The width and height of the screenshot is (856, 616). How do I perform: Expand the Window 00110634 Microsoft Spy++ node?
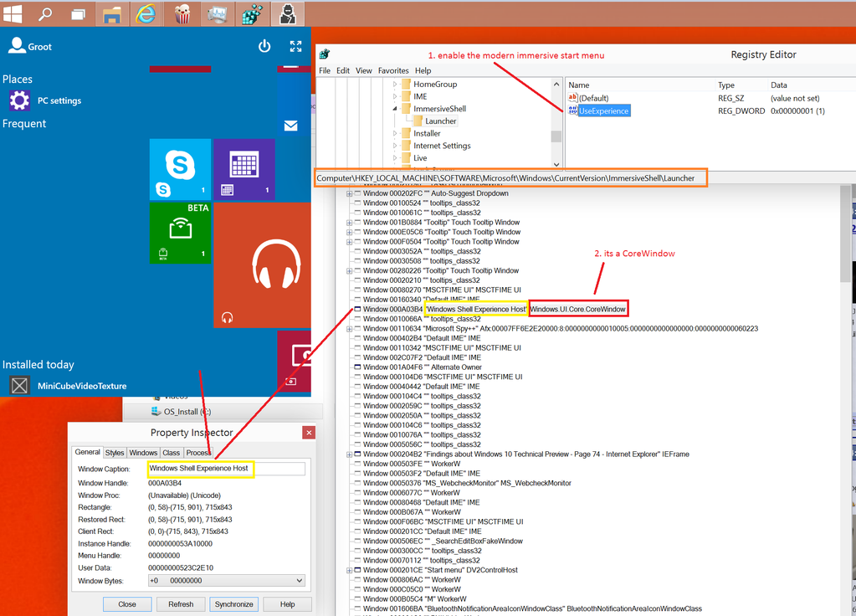click(350, 329)
